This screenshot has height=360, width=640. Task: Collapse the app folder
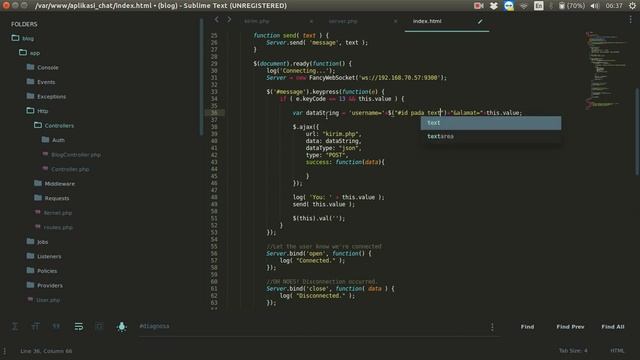tap(29, 53)
